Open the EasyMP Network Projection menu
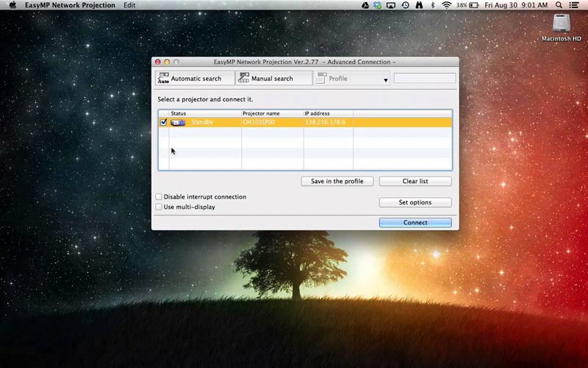Image resolution: width=588 pixels, height=368 pixels. click(70, 5)
